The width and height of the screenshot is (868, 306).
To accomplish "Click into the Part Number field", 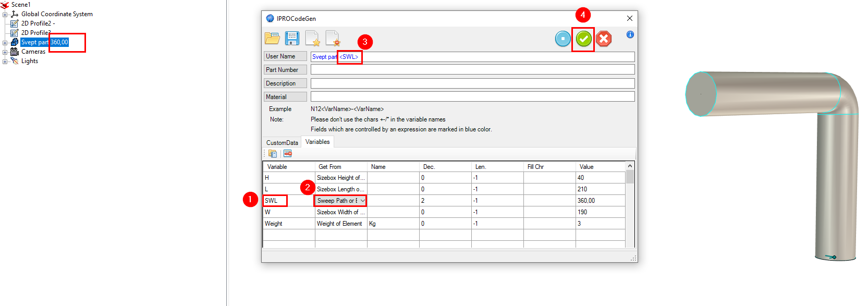I will pyautogui.click(x=472, y=70).
